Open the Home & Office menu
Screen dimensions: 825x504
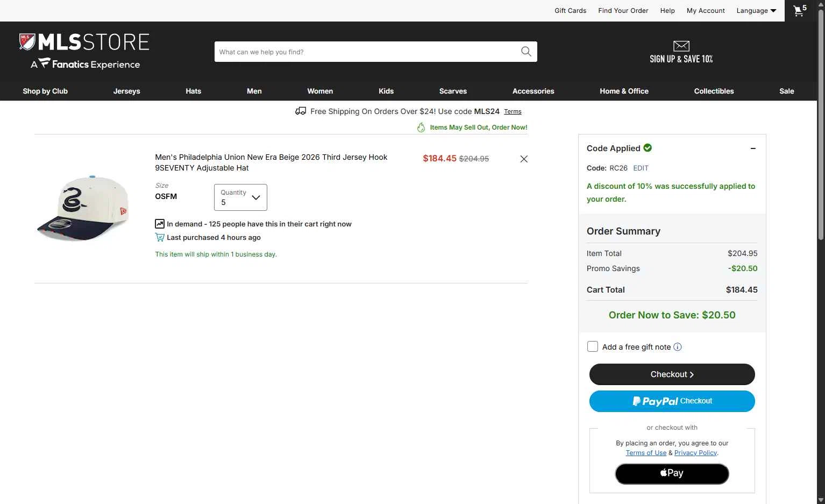624,91
